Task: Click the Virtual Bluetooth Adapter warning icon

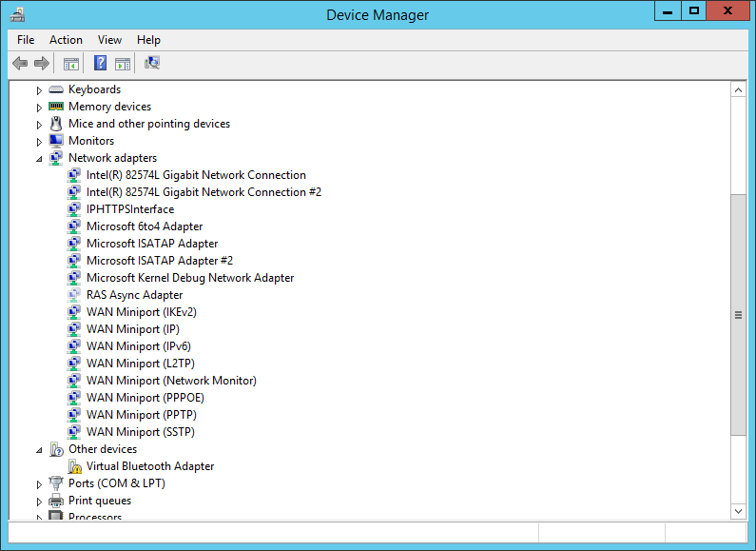Action: point(75,466)
